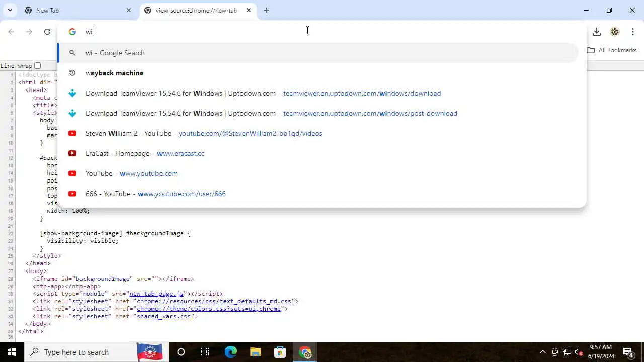Show hidden system tray icons
This screenshot has width=644, height=362.
pyautogui.click(x=542, y=352)
